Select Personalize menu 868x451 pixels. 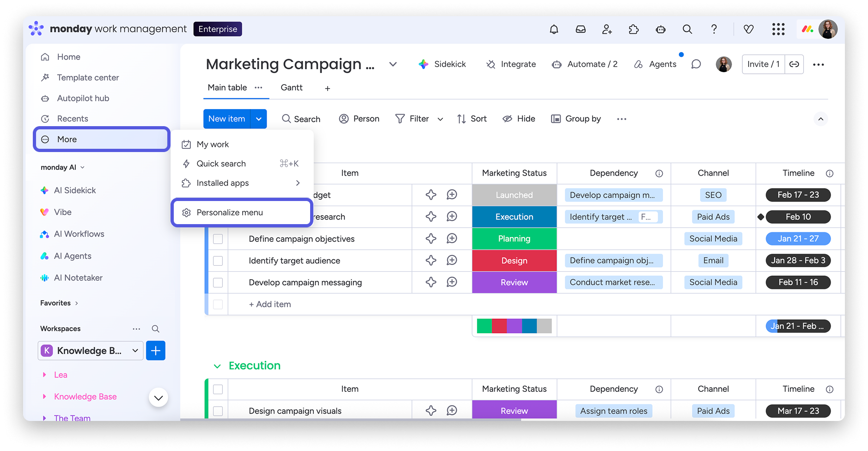tap(242, 213)
